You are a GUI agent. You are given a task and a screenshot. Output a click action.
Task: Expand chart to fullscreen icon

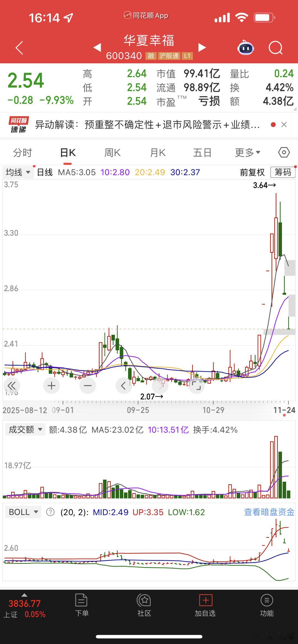coord(196,386)
